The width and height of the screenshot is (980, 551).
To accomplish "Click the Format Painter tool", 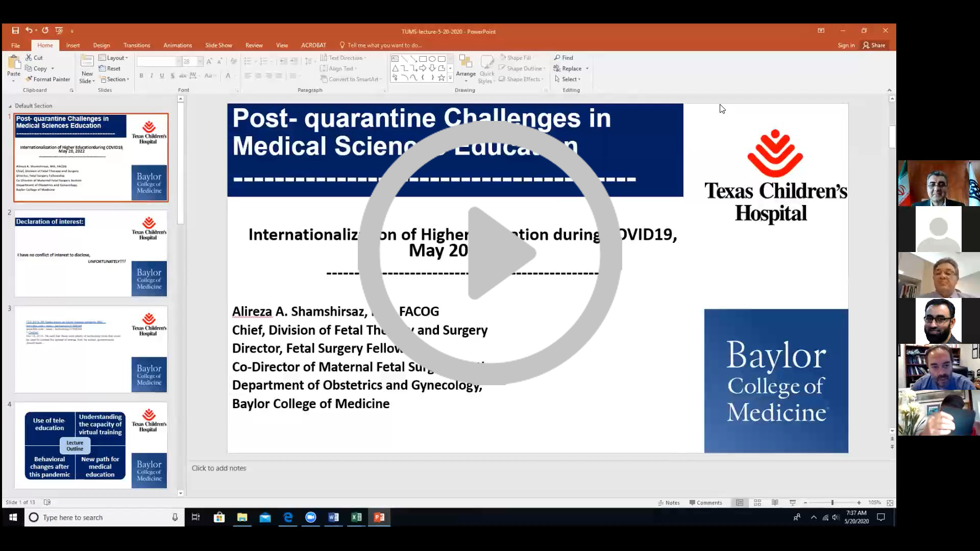I will (48, 79).
